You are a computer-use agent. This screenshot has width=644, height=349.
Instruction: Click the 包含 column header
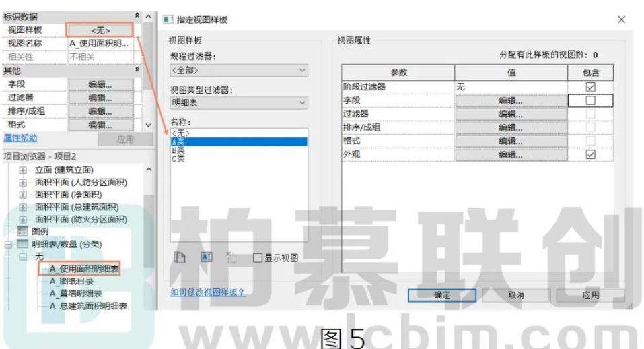click(591, 72)
